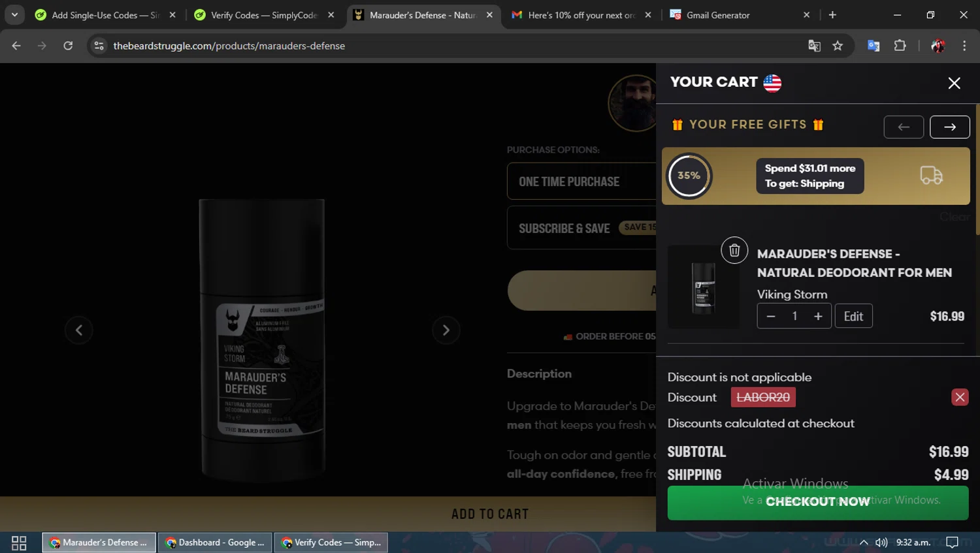Open the Chrome profile avatar
Viewport: 980px width, 553px height.
pos(938,46)
